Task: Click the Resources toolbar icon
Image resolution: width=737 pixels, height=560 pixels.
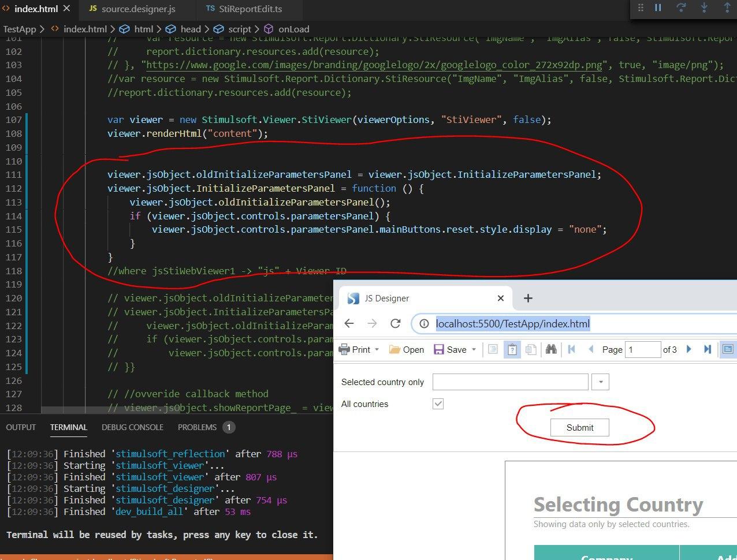Action: click(x=531, y=349)
